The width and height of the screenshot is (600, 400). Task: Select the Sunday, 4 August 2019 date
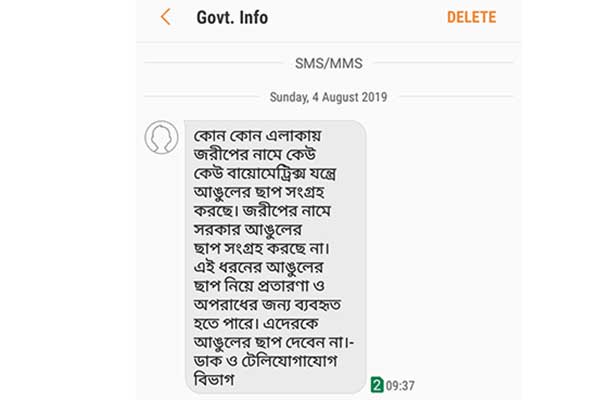click(x=328, y=97)
